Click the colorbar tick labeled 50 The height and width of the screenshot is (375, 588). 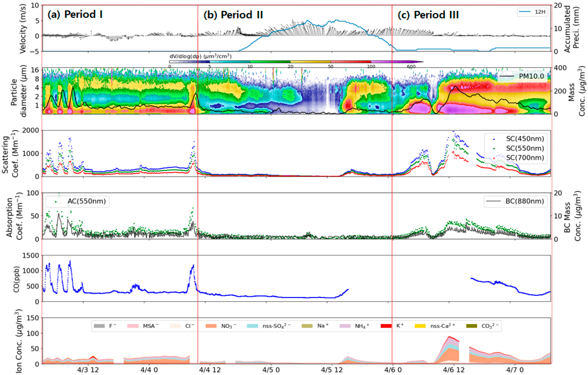pyautogui.click(x=331, y=66)
